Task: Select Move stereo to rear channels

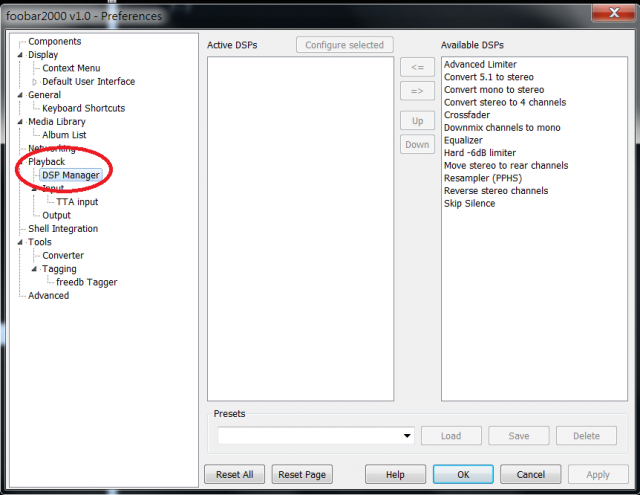Action: click(506, 166)
